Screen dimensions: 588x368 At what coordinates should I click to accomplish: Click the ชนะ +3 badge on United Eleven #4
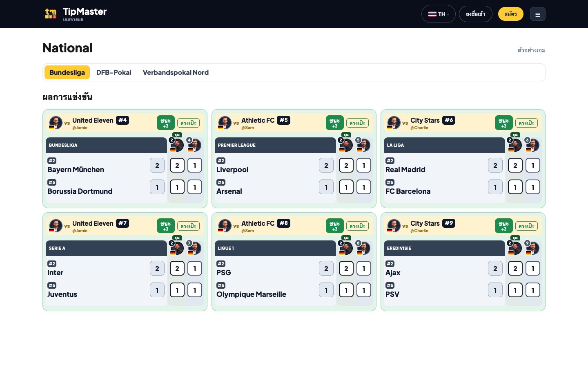point(166,123)
